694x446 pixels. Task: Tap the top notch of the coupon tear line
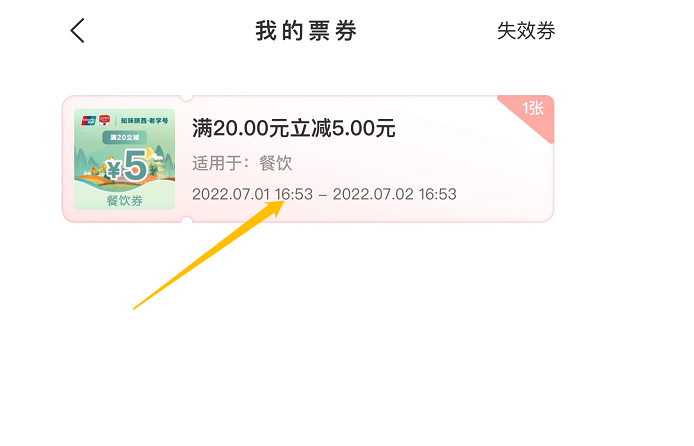[186, 97]
